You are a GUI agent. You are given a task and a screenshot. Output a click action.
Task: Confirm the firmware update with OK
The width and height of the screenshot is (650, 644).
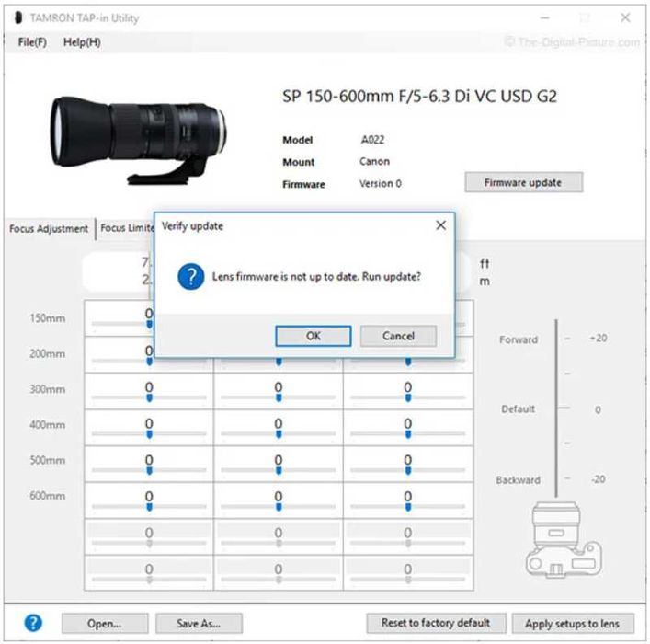(313, 336)
